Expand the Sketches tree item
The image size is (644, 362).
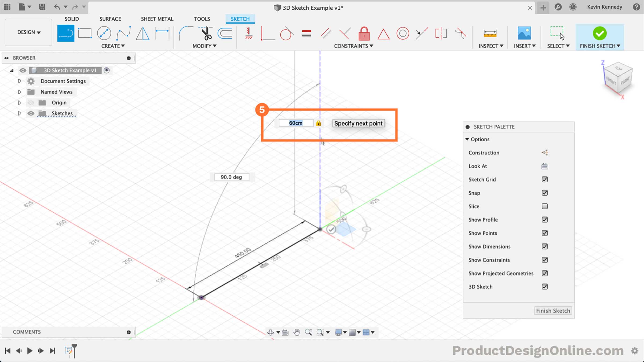pyautogui.click(x=19, y=113)
